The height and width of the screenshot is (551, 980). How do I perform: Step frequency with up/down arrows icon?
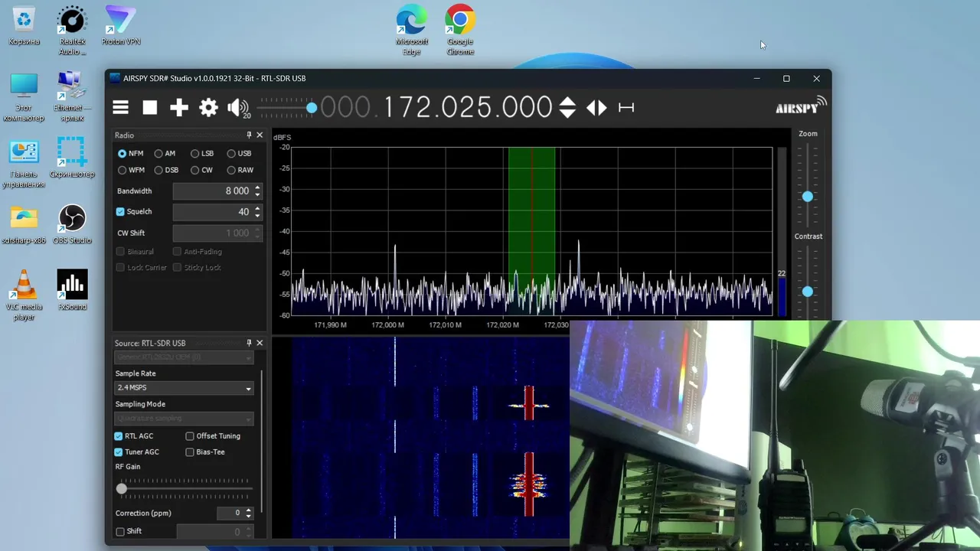[x=567, y=108]
